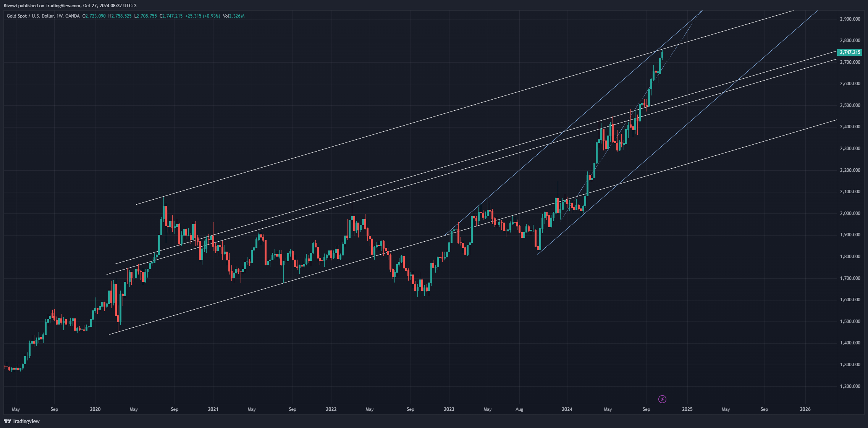
Task: Click the volume reading Vol2.326M
Action: tap(234, 16)
